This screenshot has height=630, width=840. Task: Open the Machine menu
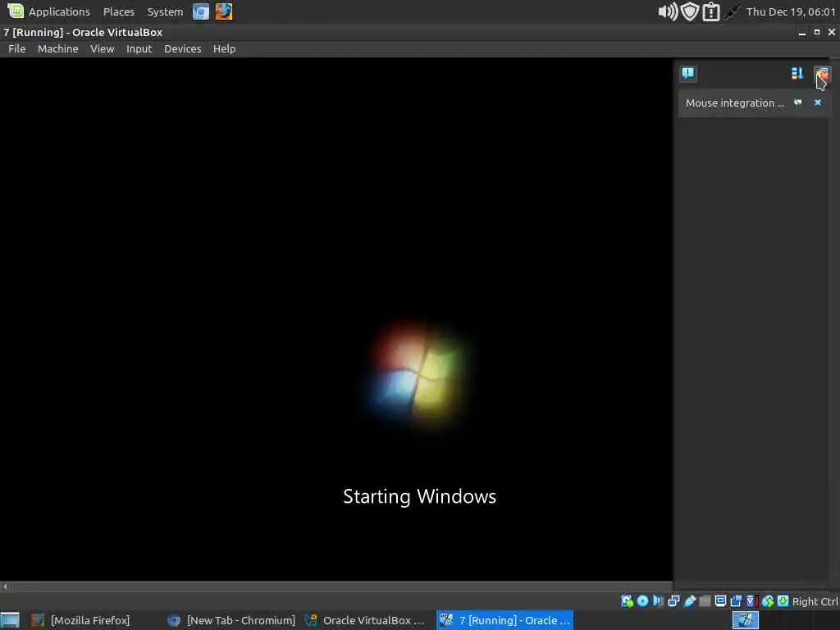point(58,48)
